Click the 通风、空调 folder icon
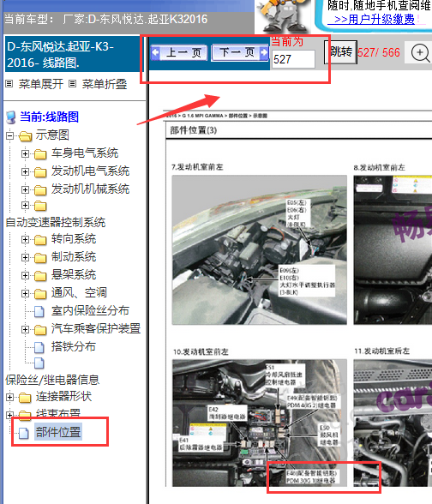Viewport: 432px width, 504px height. click(40, 294)
